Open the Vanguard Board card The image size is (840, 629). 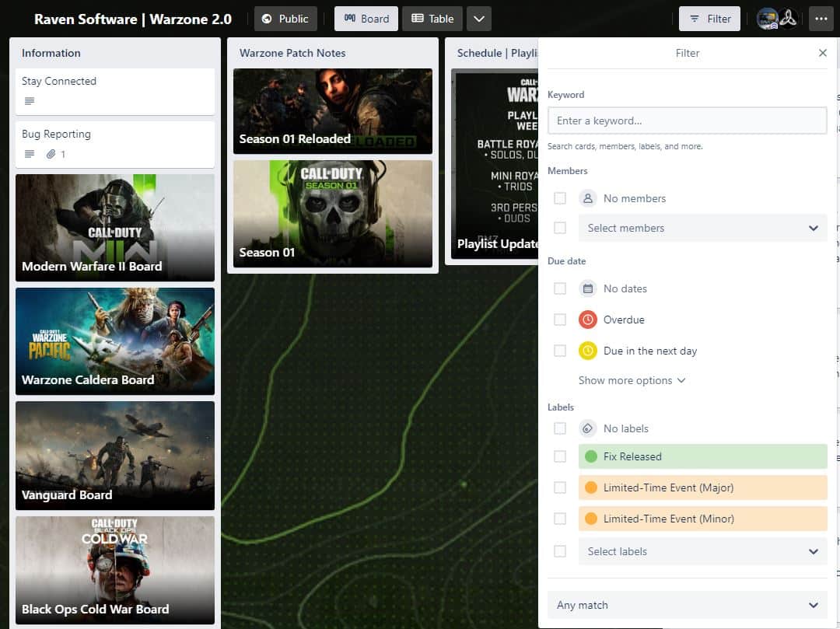[x=115, y=456]
